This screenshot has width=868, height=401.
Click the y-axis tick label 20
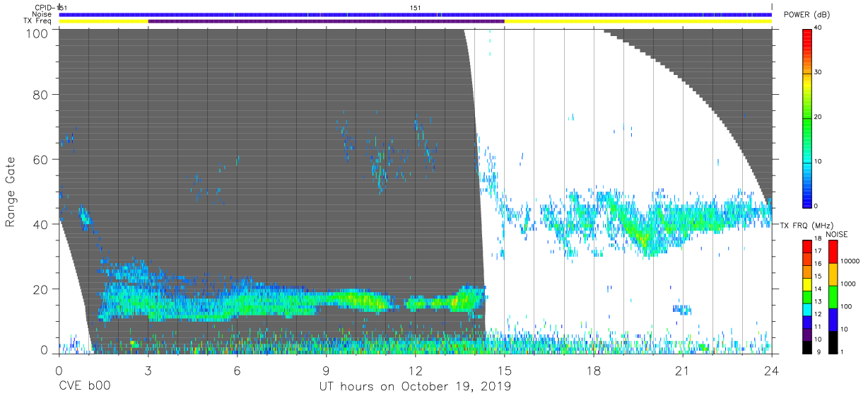(40, 289)
